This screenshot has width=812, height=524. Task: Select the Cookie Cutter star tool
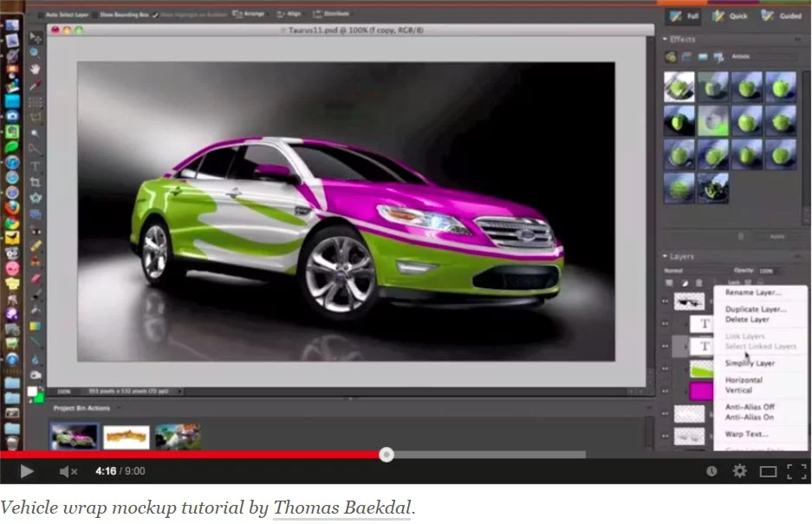tap(36, 198)
